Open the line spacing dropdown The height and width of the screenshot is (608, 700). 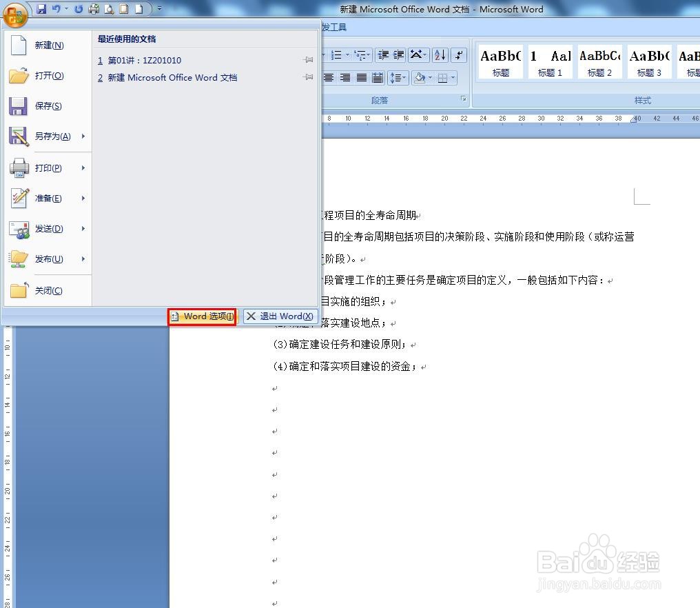pyautogui.click(x=398, y=78)
